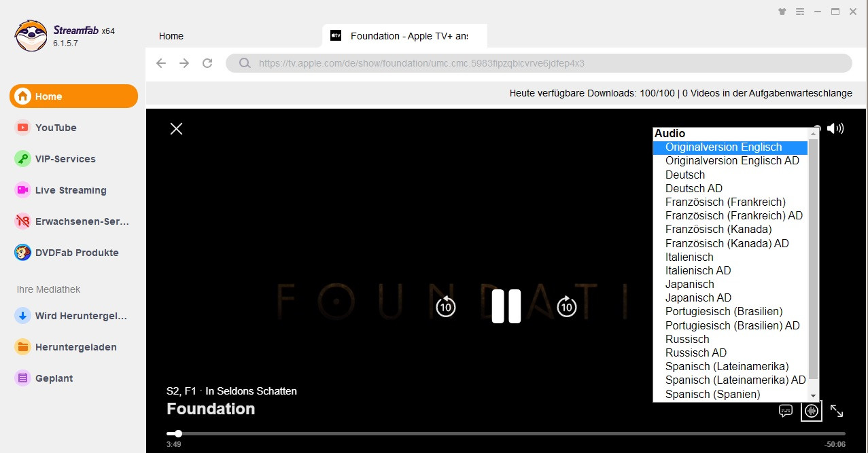868x453 pixels.
Task: Go back in the browser
Action: tap(161, 63)
